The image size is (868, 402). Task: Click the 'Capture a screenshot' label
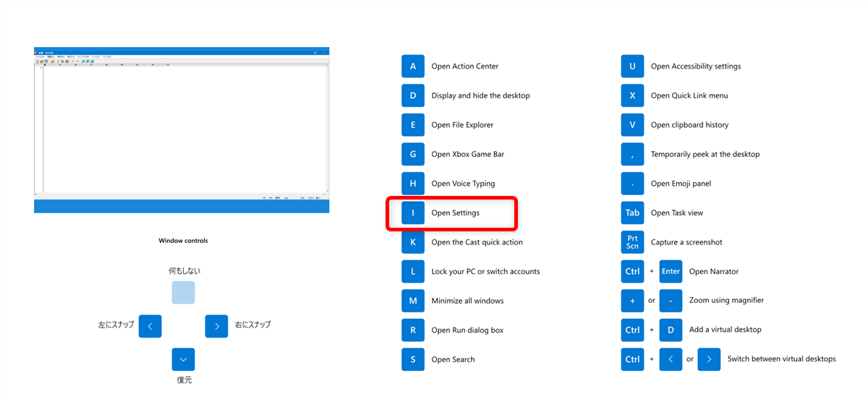686,242
